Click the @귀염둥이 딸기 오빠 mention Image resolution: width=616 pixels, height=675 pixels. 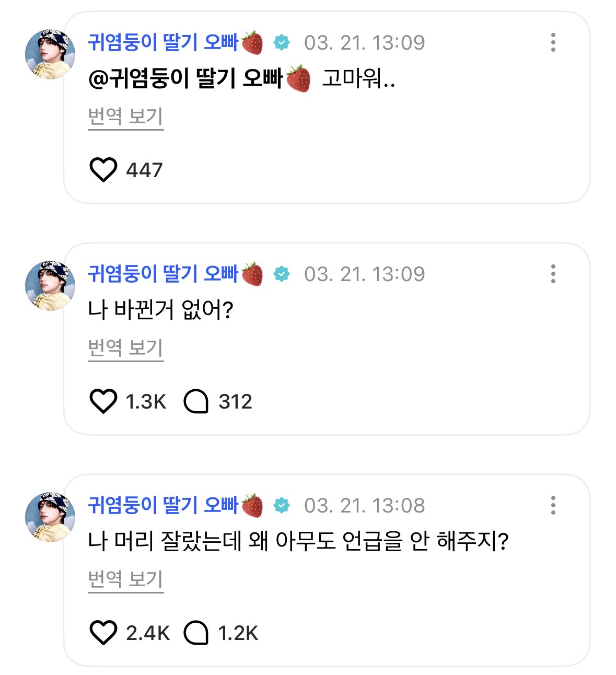199,79
